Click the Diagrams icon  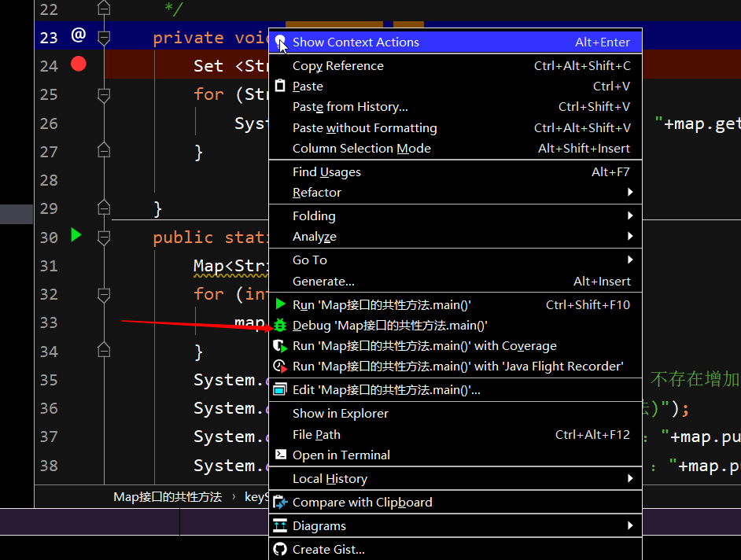pyautogui.click(x=280, y=525)
